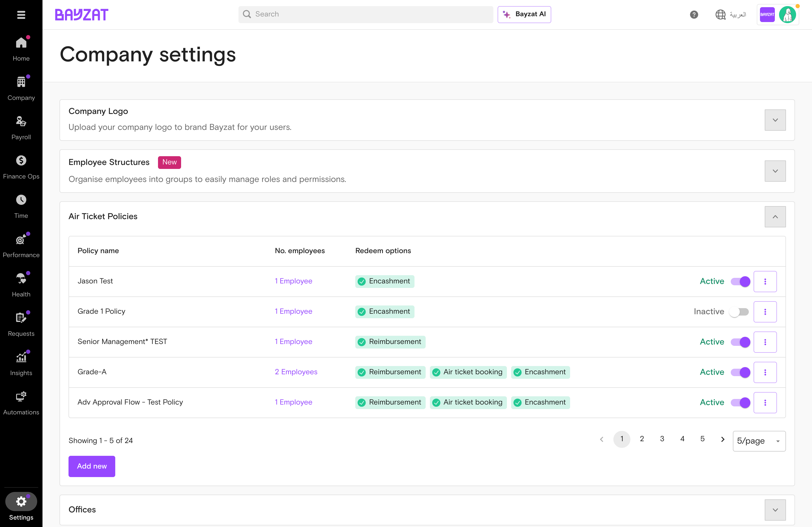The height and width of the screenshot is (527, 812).
Task: Open Health module in sidebar
Action: click(x=21, y=285)
